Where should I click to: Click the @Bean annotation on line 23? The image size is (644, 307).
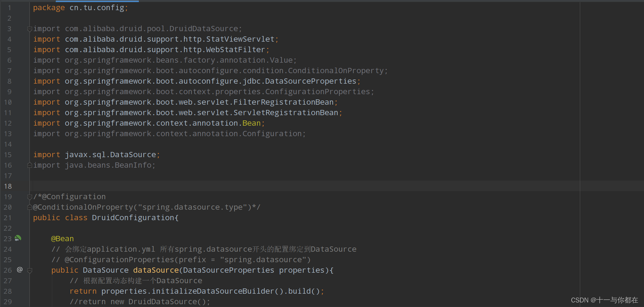[x=62, y=239]
